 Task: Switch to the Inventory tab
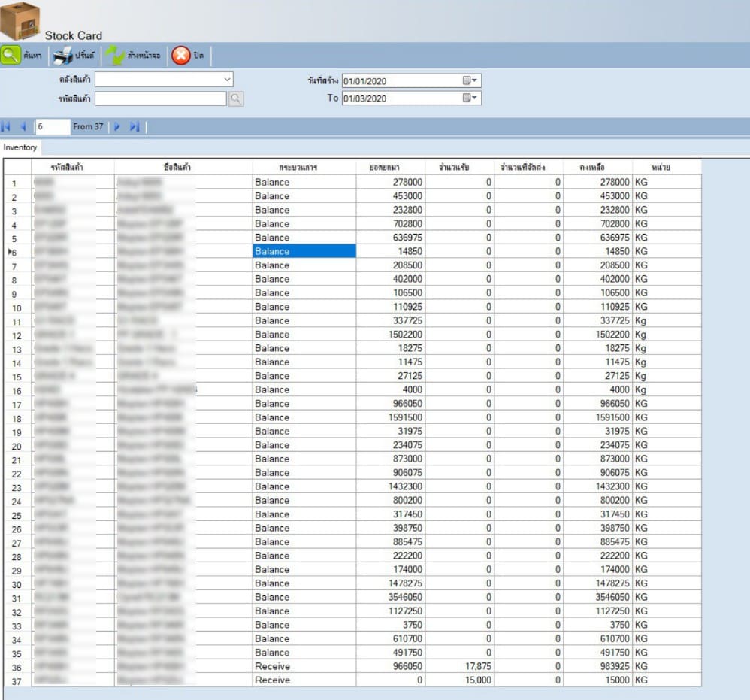[20, 147]
